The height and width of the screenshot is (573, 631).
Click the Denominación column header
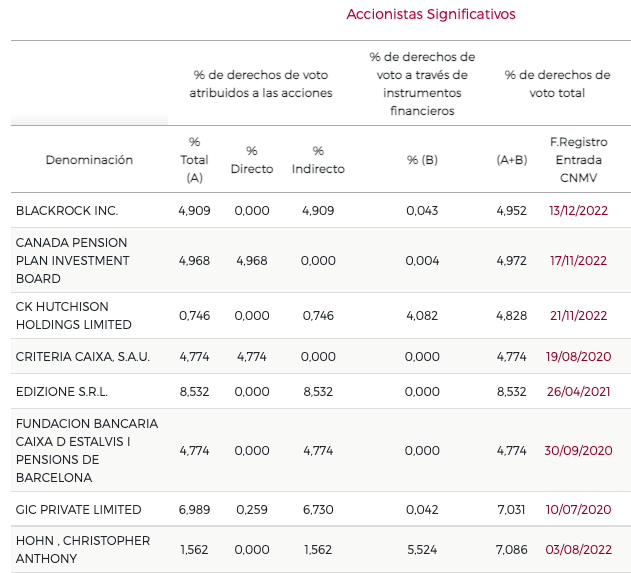[89, 160]
